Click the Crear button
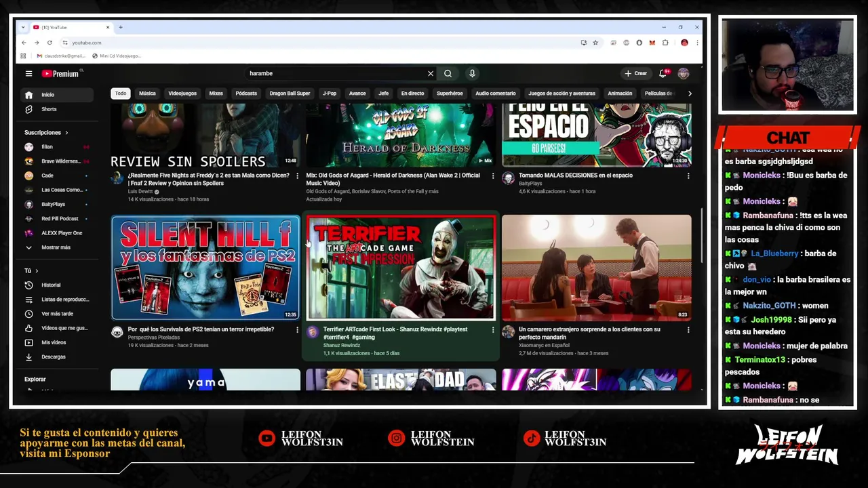This screenshot has width=868, height=488. coord(636,73)
